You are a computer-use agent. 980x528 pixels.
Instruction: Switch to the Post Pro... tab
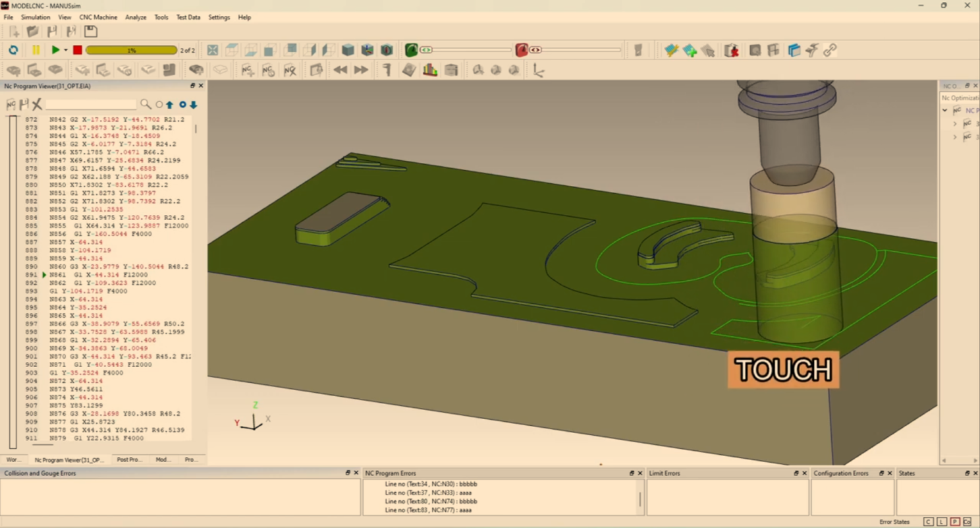(129, 459)
